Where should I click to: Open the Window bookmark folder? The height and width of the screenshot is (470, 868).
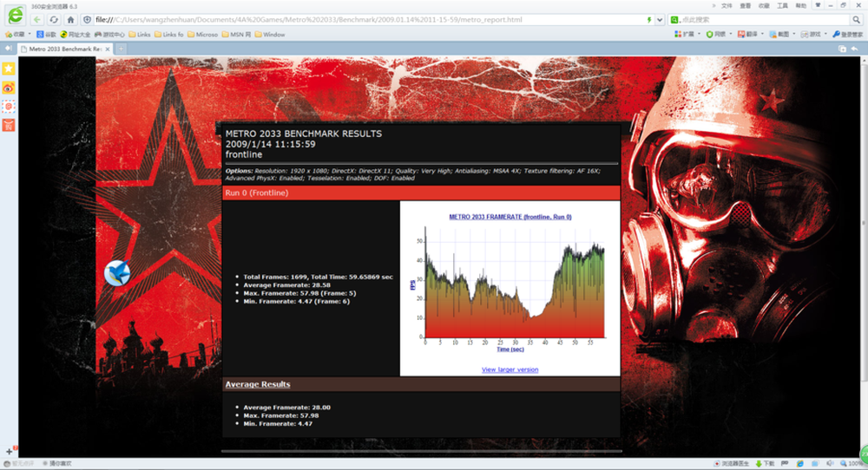coord(270,35)
